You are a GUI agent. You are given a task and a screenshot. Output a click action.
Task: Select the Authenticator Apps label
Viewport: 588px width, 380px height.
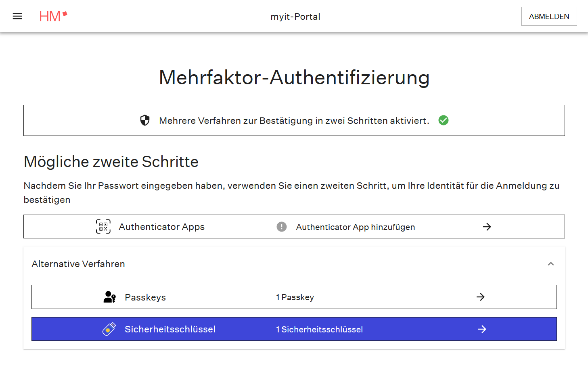point(161,227)
